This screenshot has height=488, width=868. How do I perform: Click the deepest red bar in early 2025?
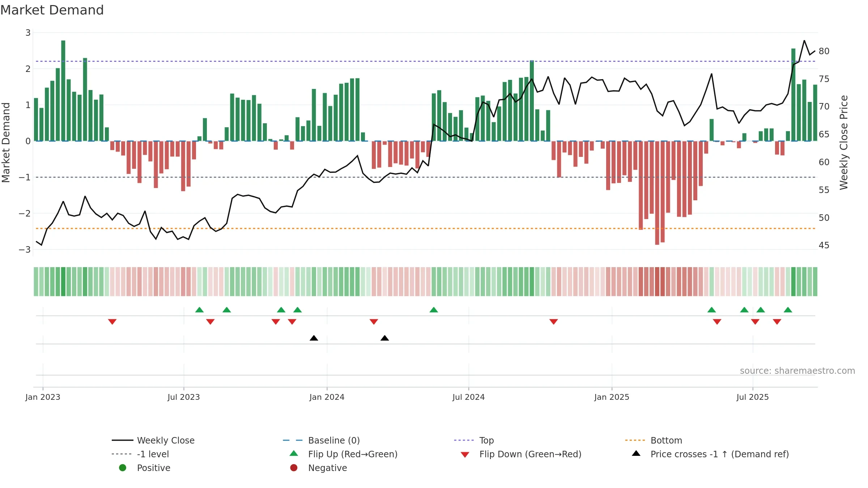[657, 193]
